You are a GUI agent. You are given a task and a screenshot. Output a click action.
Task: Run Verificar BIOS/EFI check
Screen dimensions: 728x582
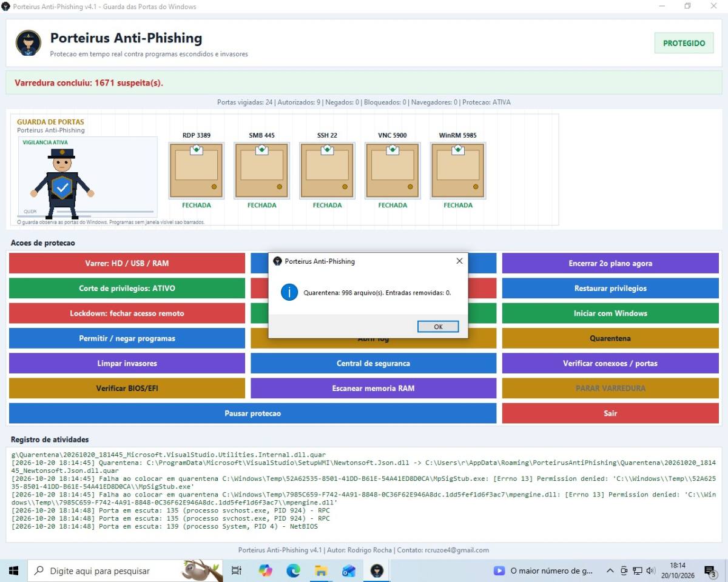click(127, 388)
